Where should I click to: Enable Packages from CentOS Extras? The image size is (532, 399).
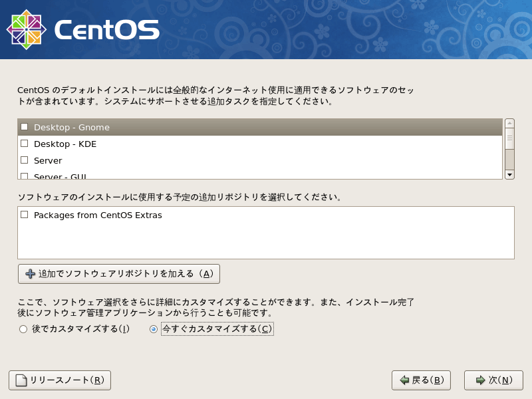(x=24, y=215)
